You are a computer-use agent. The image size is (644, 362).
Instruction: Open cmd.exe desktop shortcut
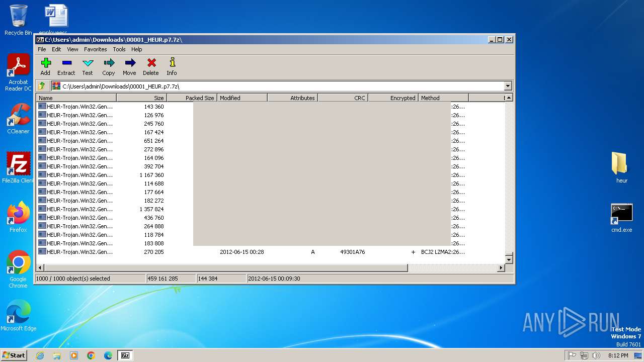click(622, 217)
